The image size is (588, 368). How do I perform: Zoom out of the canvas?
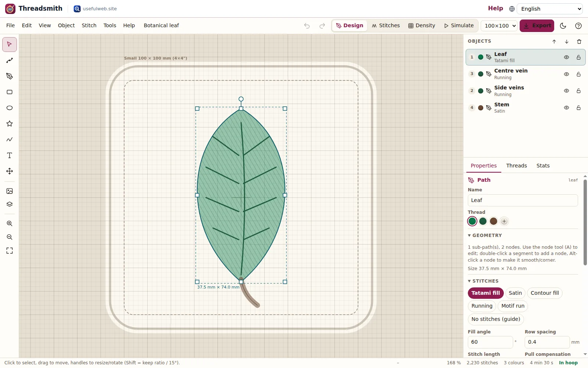pos(10,237)
